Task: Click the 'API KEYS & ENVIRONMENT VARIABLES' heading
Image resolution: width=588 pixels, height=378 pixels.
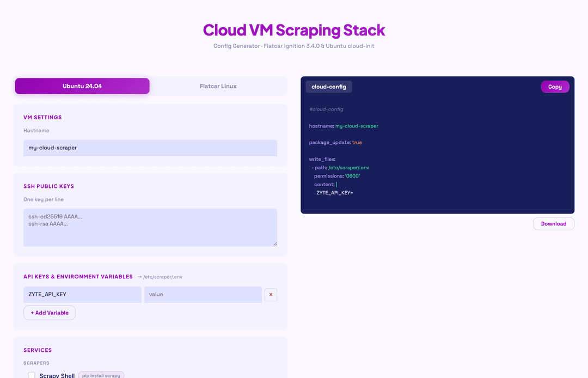Action: [x=78, y=277]
